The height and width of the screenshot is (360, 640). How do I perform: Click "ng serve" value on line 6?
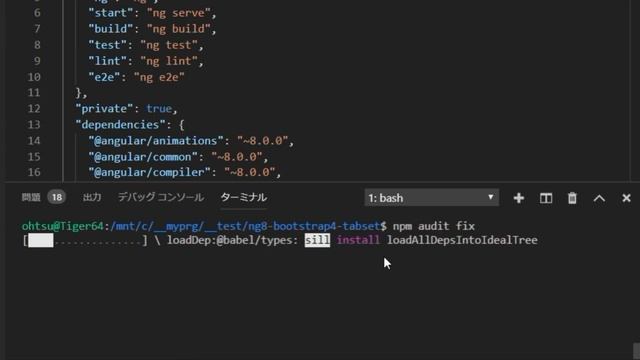(179, 13)
